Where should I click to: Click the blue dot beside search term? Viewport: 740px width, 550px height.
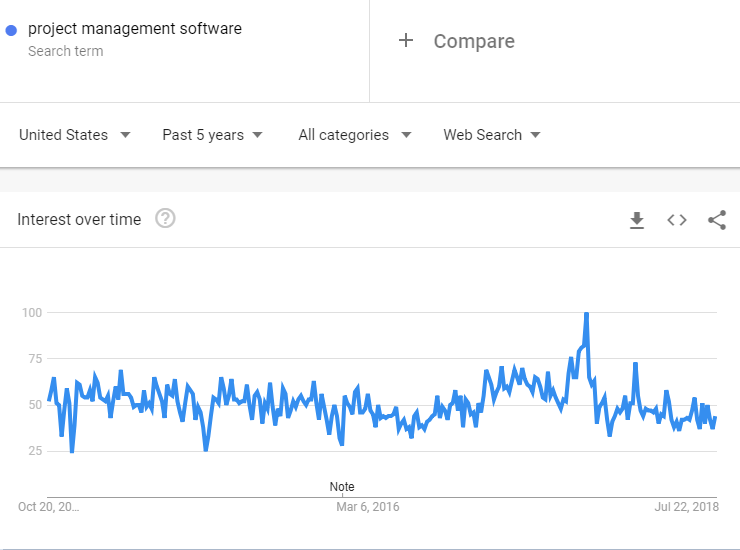[12, 30]
